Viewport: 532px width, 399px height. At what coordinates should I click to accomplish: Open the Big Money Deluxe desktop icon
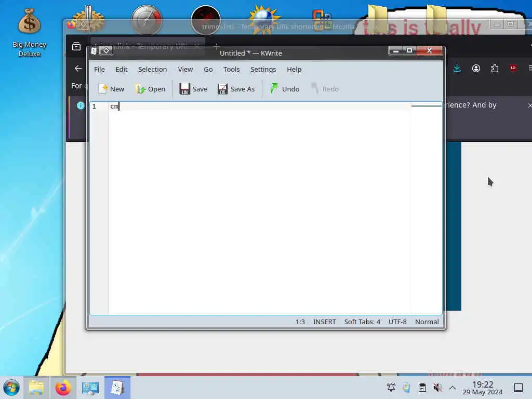click(x=29, y=33)
